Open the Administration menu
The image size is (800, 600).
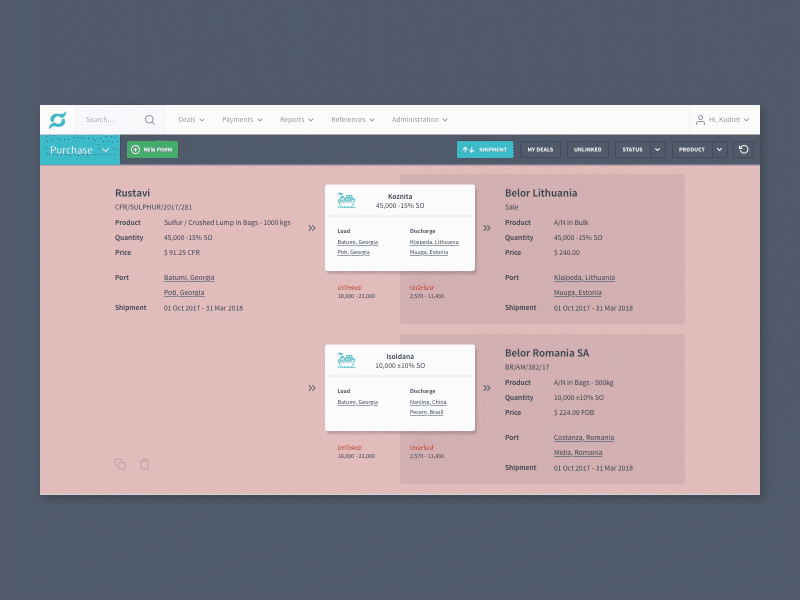pyautogui.click(x=419, y=119)
